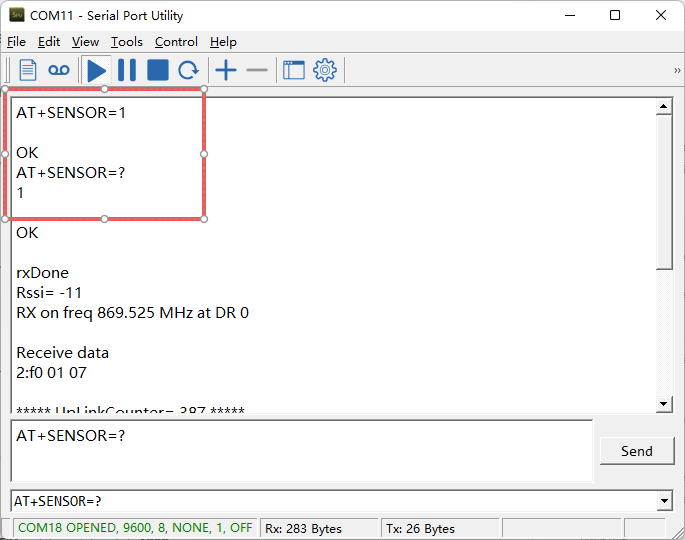Click the 'Rssi= -11' log line

tap(49, 293)
